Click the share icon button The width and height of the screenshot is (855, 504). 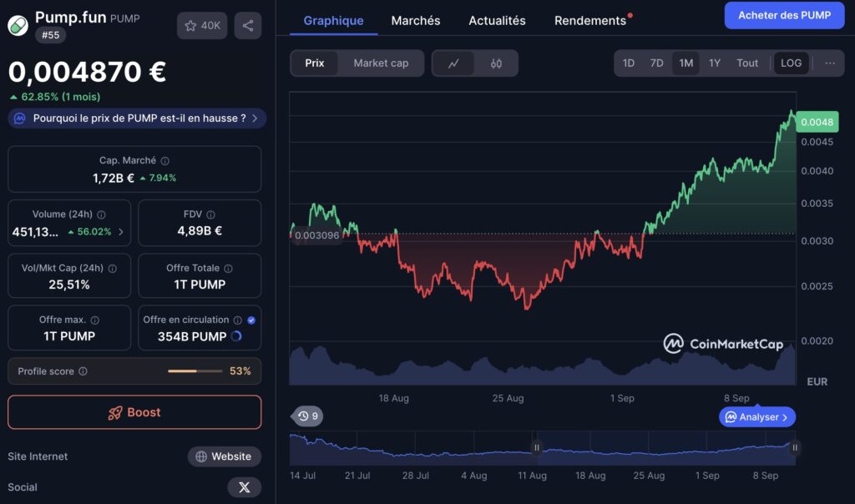pyautogui.click(x=247, y=26)
